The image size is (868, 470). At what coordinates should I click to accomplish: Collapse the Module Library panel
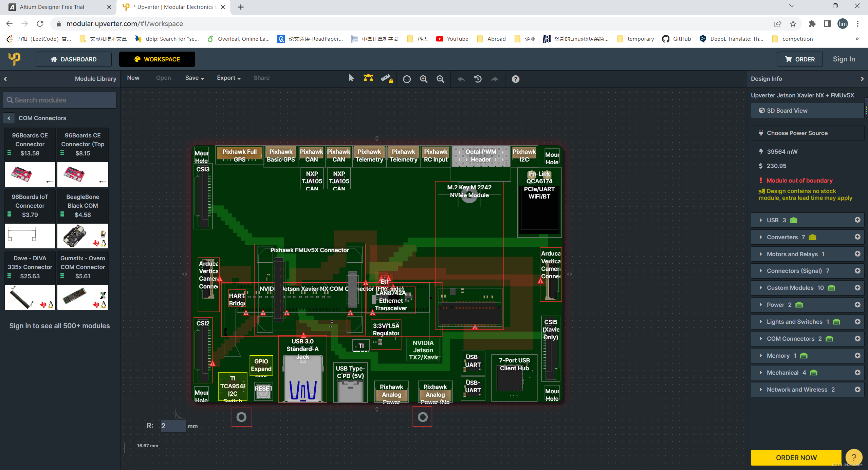pyautogui.click(x=5, y=79)
